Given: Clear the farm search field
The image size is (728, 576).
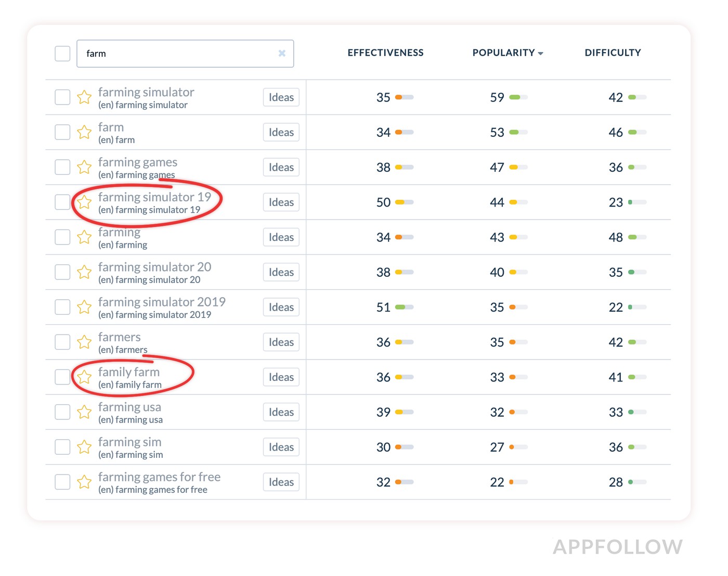Looking at the screenshot, I should 282,53.
